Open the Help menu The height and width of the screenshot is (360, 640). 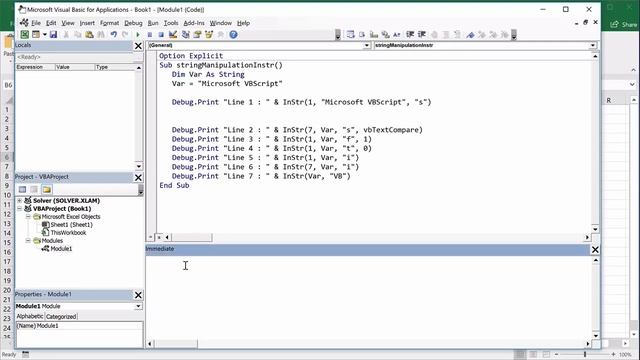point(243,23)
